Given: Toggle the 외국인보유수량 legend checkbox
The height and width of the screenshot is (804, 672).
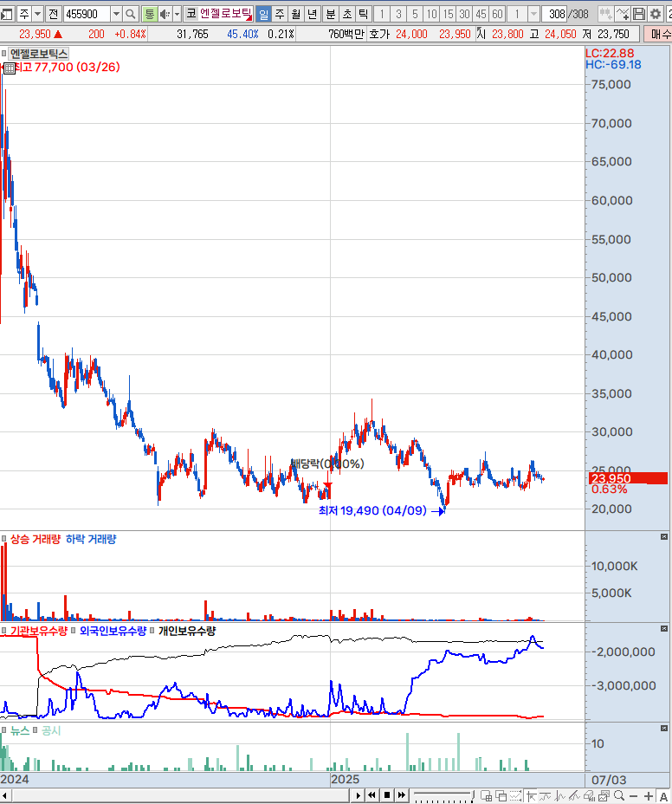Looking at the screenshot, I should (x=74, y=631).
